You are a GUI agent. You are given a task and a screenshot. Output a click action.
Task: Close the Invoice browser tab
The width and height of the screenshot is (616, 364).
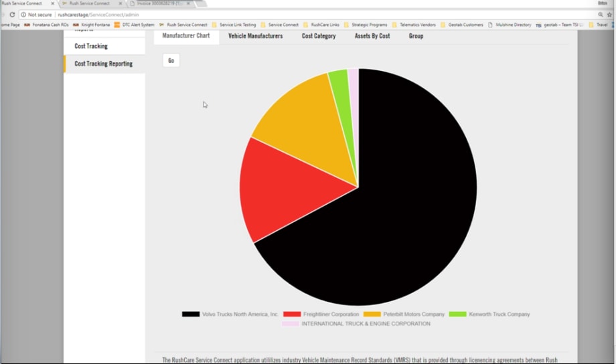[188, 3]
